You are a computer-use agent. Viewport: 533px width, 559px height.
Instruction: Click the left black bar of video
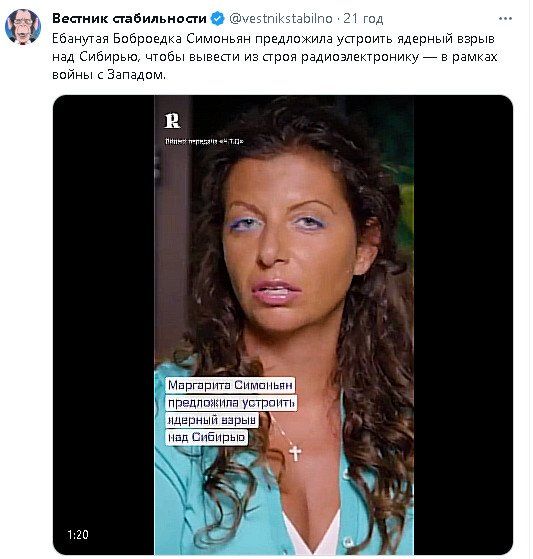click(x=104, y=325)
